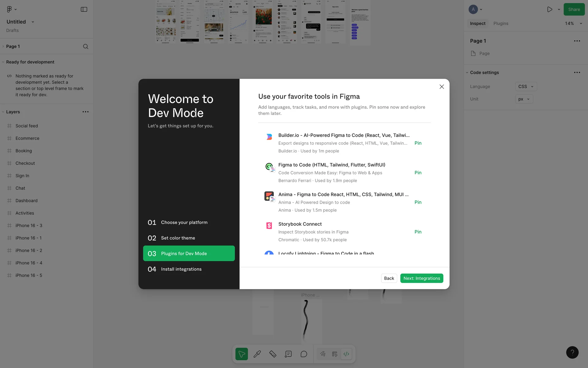Open the Unit px dropdown

[x=524, y=99]
